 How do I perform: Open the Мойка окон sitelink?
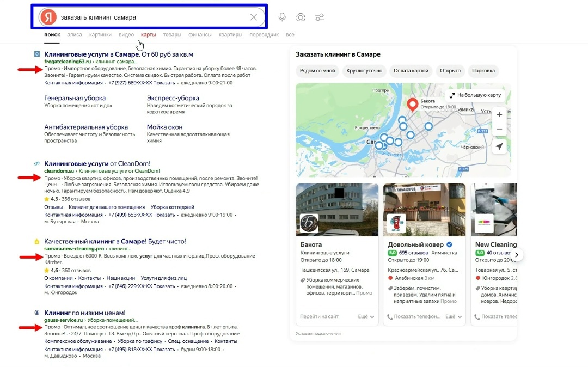(x=164, y=127)
